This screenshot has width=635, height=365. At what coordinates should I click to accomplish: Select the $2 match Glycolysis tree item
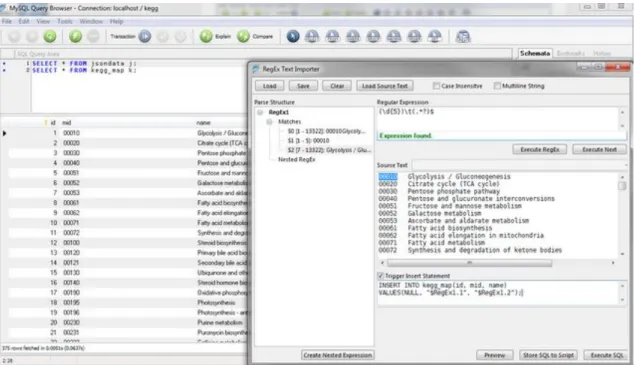click(329, 150)
